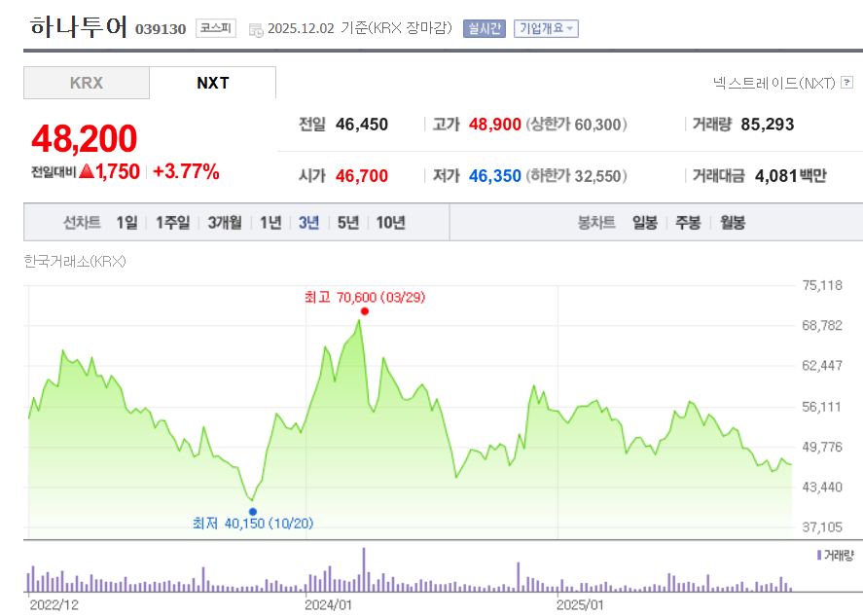Image resolution: width=863 pixels, height=616 pixels.
Task: Click the 2024/01 axis label
Action: pos(328,605)
